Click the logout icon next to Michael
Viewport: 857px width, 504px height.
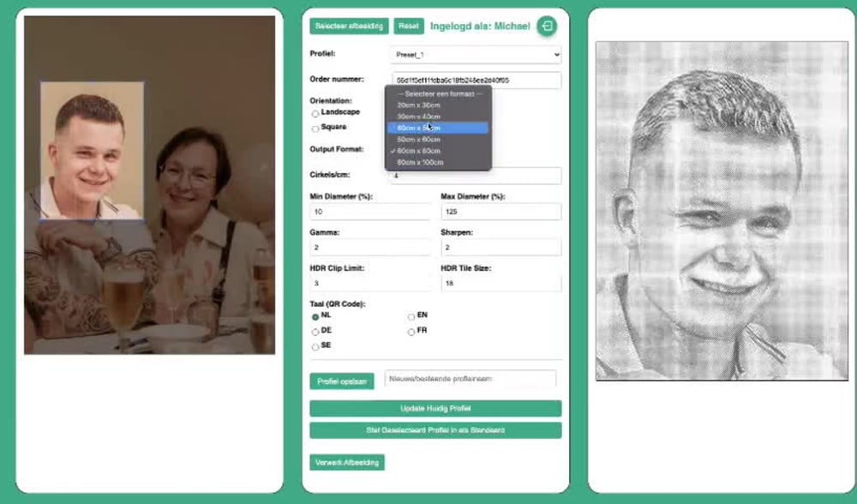(x=547, y=27)
